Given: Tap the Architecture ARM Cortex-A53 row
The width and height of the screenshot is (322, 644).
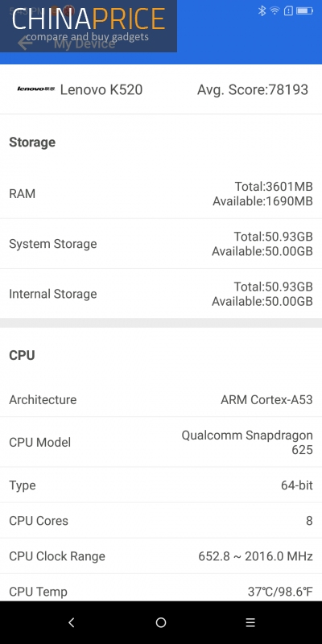Looking at the screenshot, I should click(x=161, y=399).
